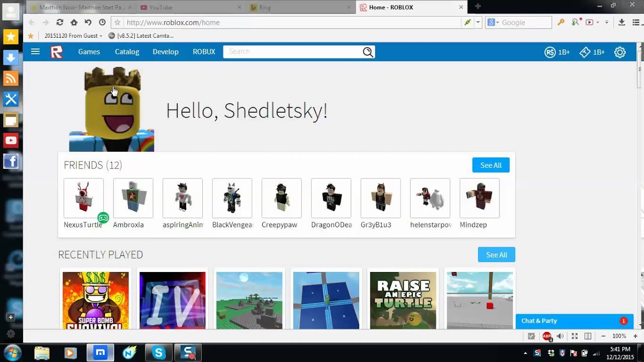Zoom out using the minus in status bar
The width and height of the screenshot is (644, 362).
pos(603,336)
